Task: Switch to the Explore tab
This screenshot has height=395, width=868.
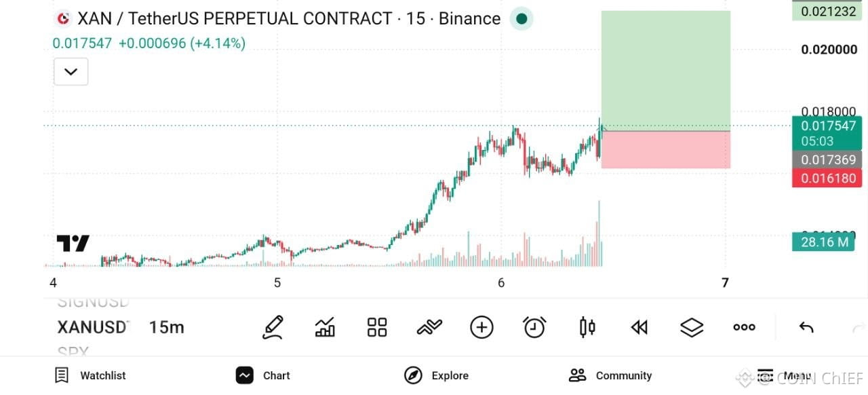Action: (x=436, y=375)
